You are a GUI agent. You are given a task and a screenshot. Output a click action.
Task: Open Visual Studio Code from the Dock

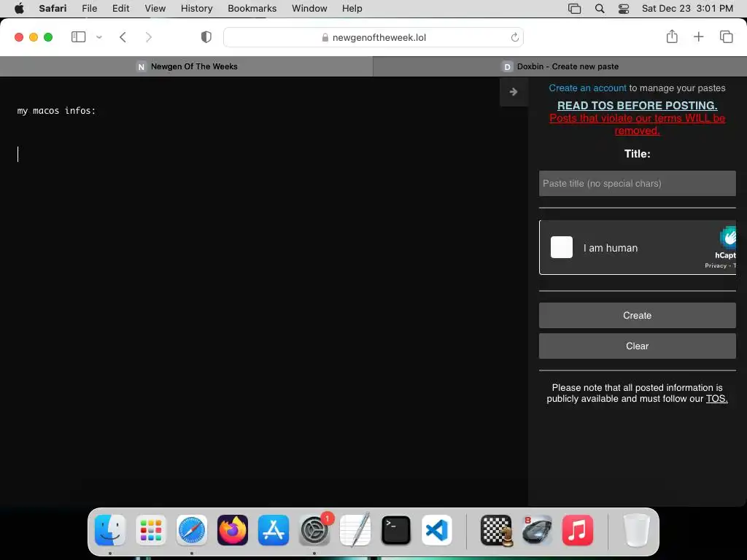click(x=437, y=530)
